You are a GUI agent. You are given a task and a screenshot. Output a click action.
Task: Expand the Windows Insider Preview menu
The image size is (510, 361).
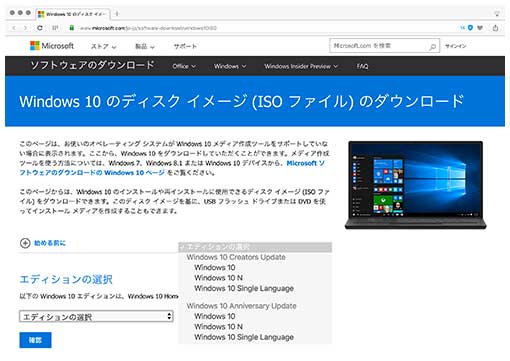[x=301, y=66]
